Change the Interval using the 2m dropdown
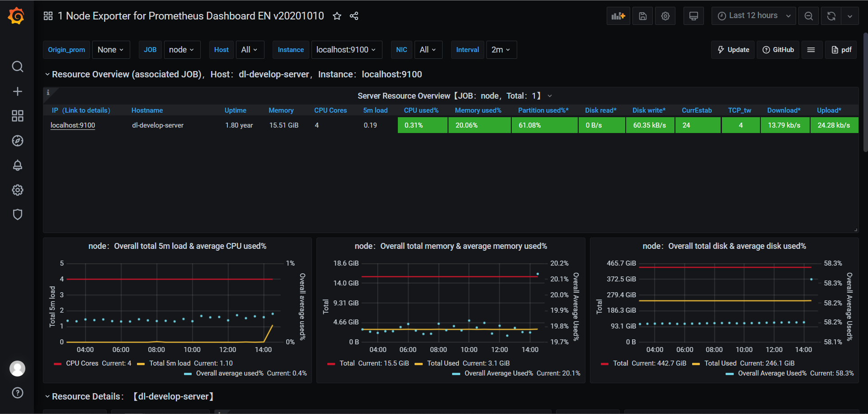Image resolution: width=868 pixels, height=414 pixels. click(501, 50)
